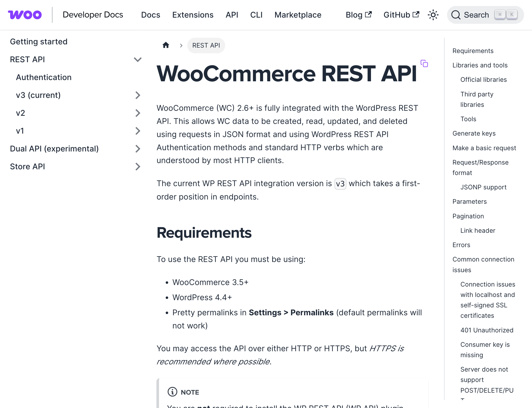Open the Marketplace nav item
Viewport: 532px width, 408px height.
[x=298, y=15]
